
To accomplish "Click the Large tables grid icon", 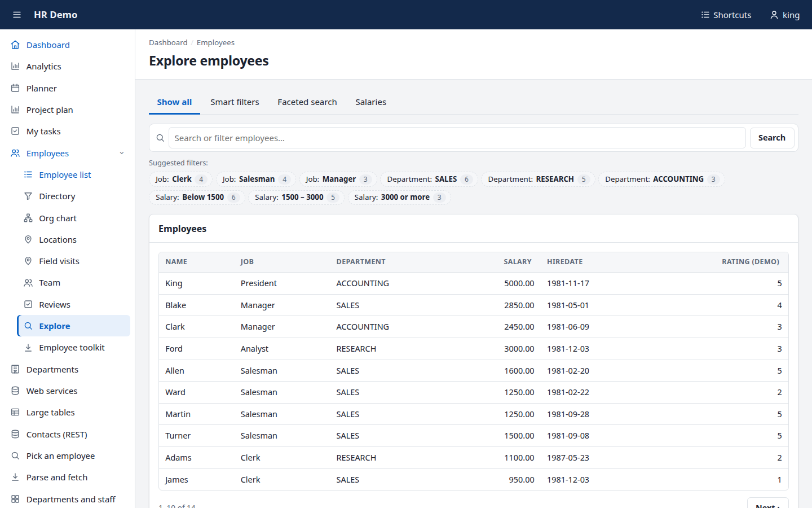I will tap(15, 412).
